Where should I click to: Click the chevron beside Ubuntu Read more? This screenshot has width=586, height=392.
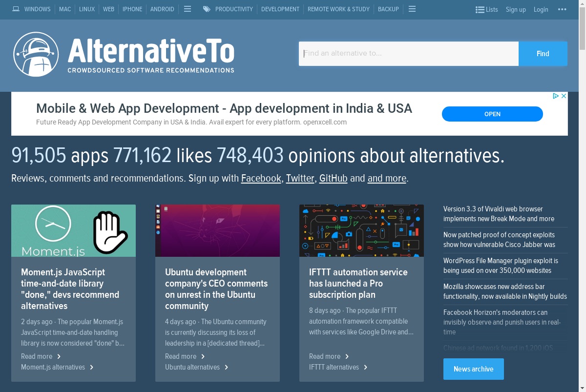coord(203,356)
